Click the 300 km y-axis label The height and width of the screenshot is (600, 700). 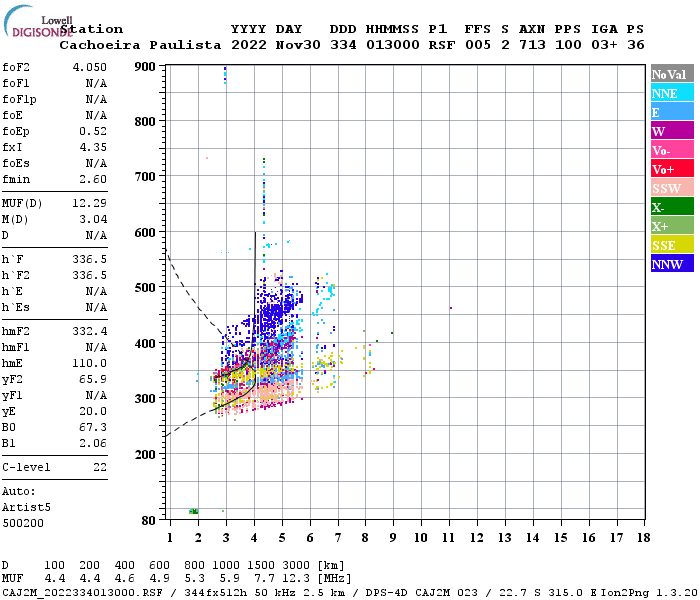(x=145, y=399)
